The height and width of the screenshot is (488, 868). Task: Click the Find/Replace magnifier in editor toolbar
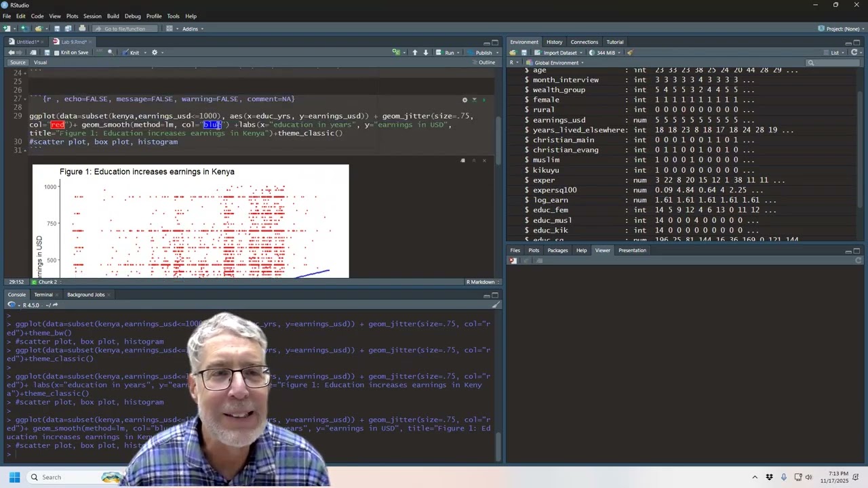pyautogui.click(x=110, y=52)
